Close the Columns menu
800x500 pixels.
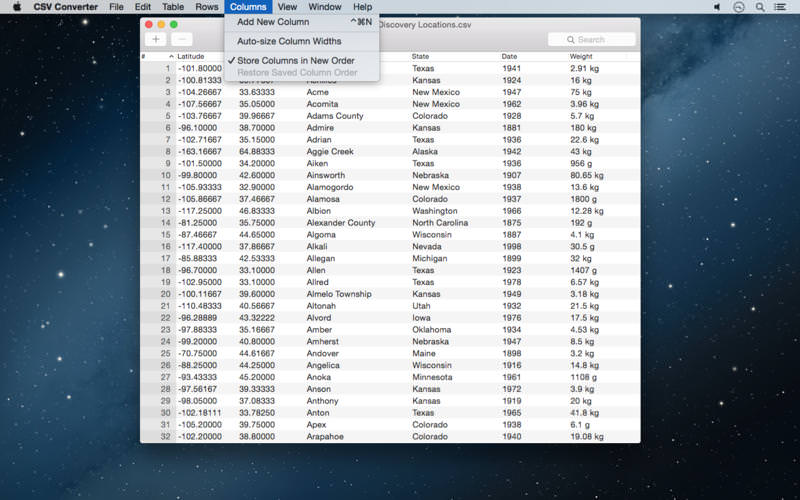tap(248, 7)
